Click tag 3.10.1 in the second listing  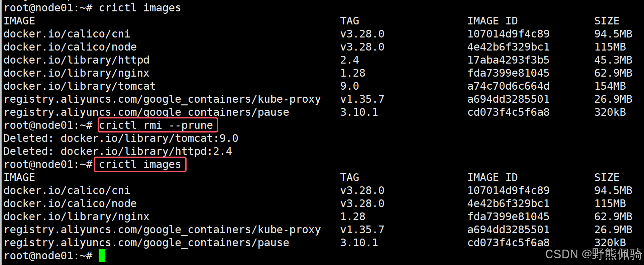click(359, 243)
